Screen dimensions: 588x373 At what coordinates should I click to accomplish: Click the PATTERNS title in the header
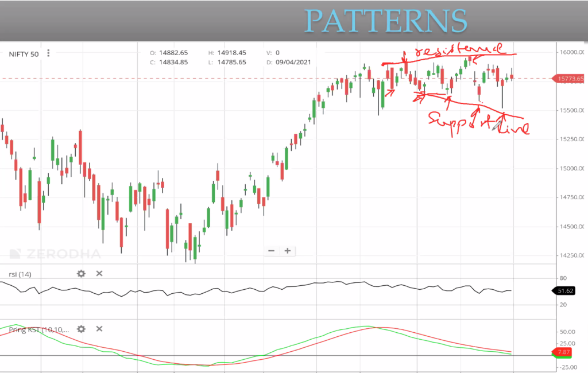(x=385, y=21)
